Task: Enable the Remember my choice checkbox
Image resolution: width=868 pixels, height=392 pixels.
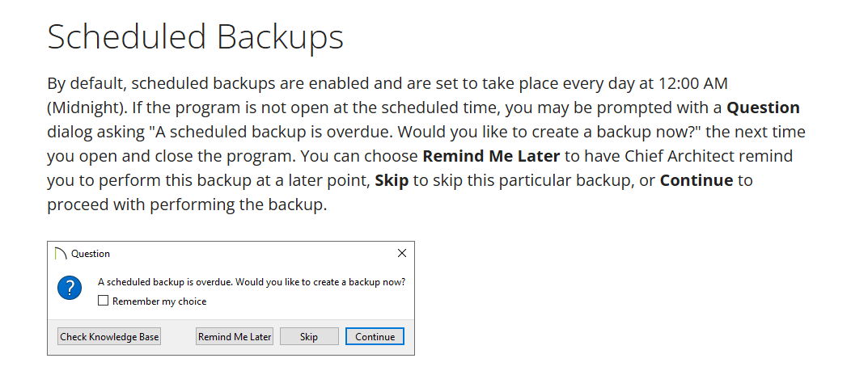Action: 103,301
